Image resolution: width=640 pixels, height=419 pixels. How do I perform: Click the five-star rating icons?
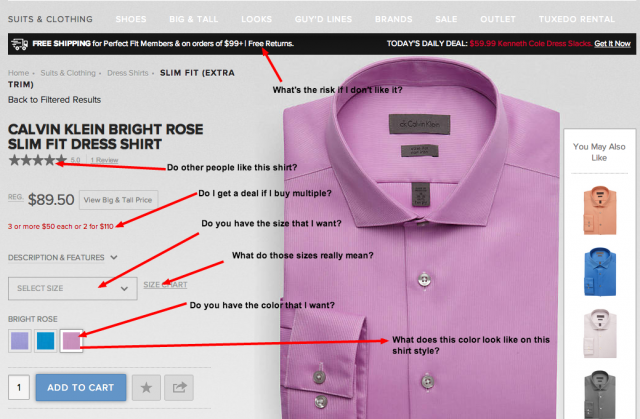(38, 160)
